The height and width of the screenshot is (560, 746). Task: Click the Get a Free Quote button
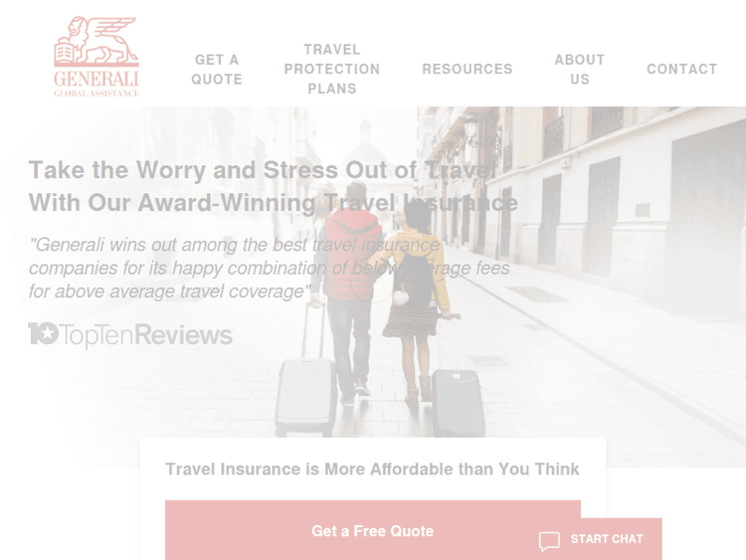pyautogui.click(x=373, y=530)
